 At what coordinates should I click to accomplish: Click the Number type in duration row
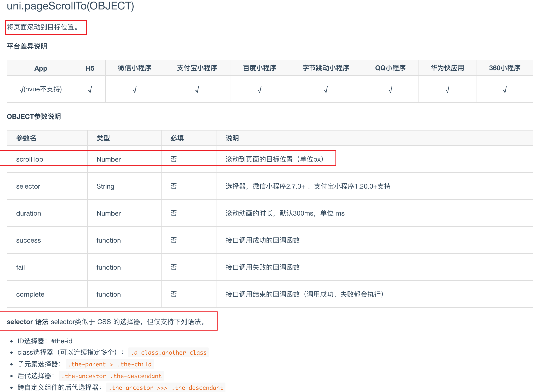(x=109, y=213)
